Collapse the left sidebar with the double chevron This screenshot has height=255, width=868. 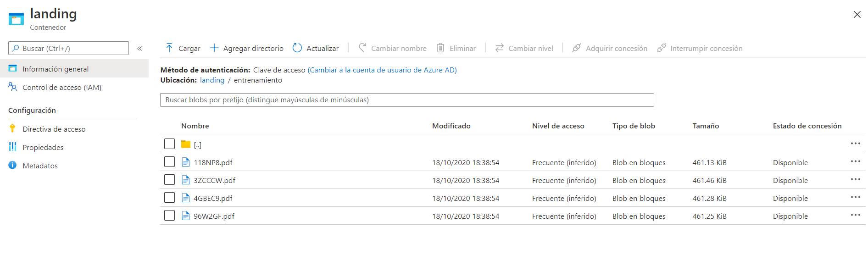(x=139, y=48)
